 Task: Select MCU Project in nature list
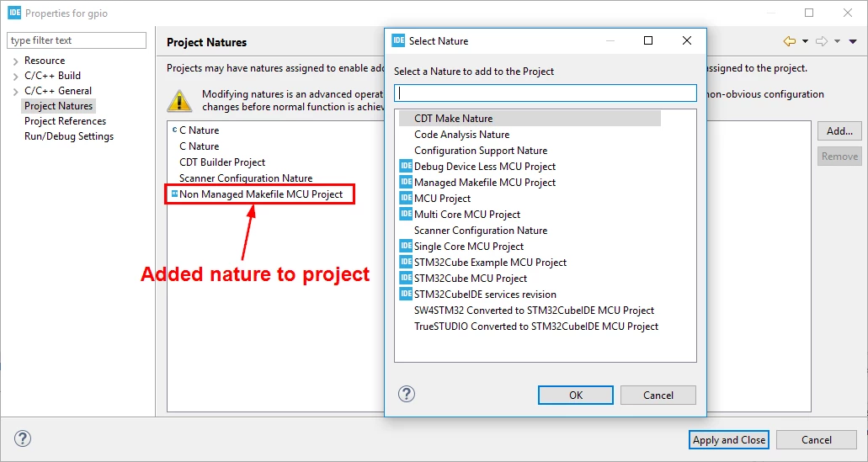point(442,199)
